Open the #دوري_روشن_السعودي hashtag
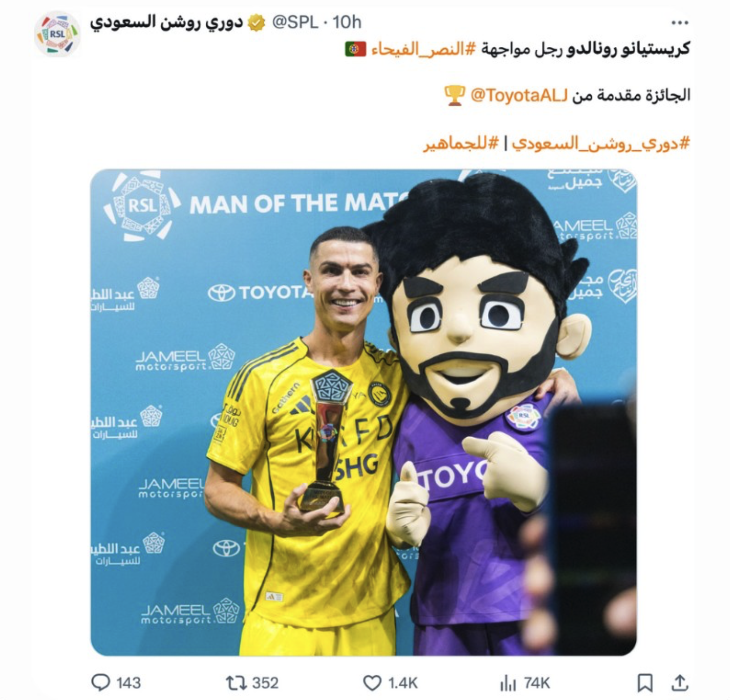Screen dimensions: 730x700 click(601, 143)
